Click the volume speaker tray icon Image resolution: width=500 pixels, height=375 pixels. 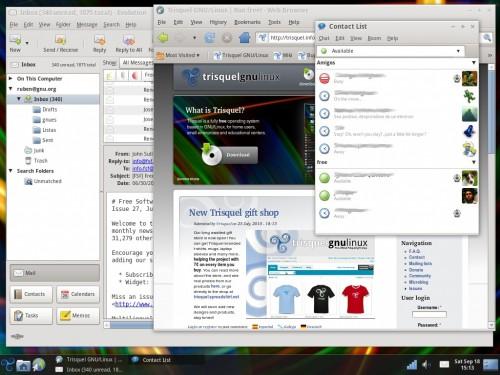(x=426, y=365)
